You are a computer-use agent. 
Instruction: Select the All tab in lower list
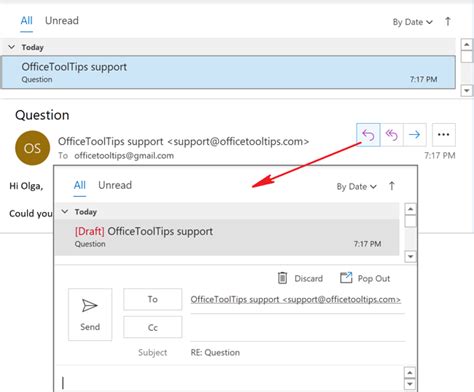(80, 185)
